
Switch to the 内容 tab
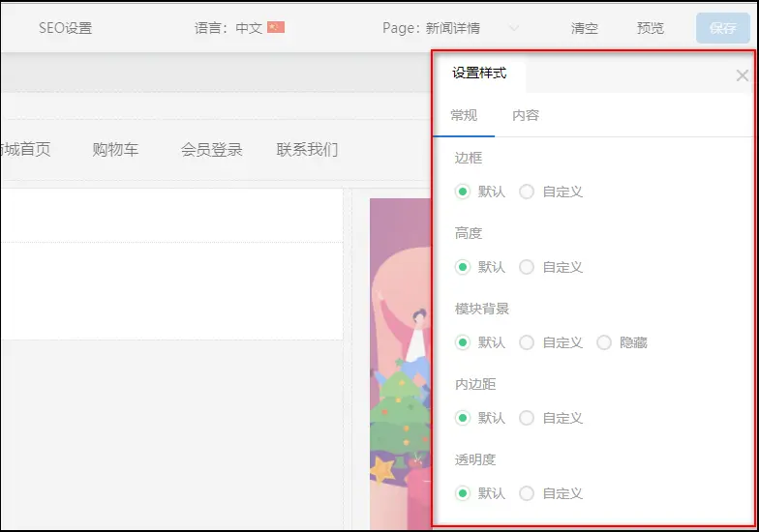coord(526,115)
